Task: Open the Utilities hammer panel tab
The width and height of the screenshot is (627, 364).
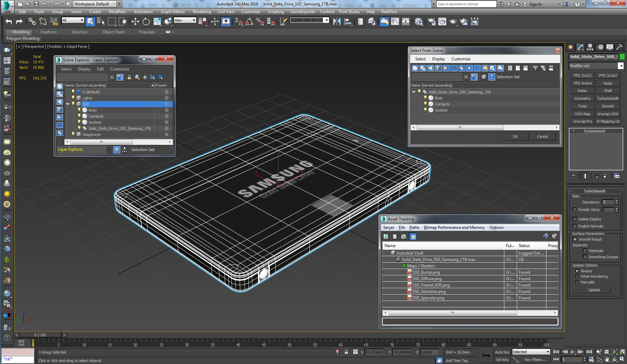Action: (619, 47)
